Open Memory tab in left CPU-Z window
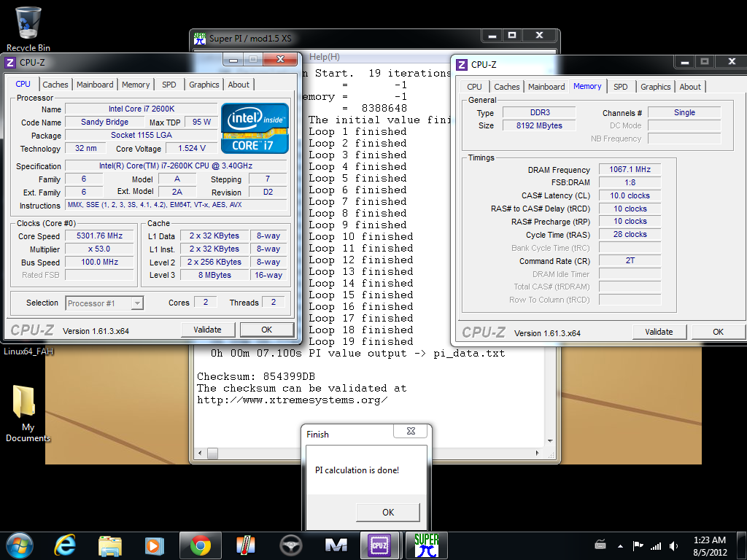Screen dimensions: 747x560 click(x=136, y=85)
